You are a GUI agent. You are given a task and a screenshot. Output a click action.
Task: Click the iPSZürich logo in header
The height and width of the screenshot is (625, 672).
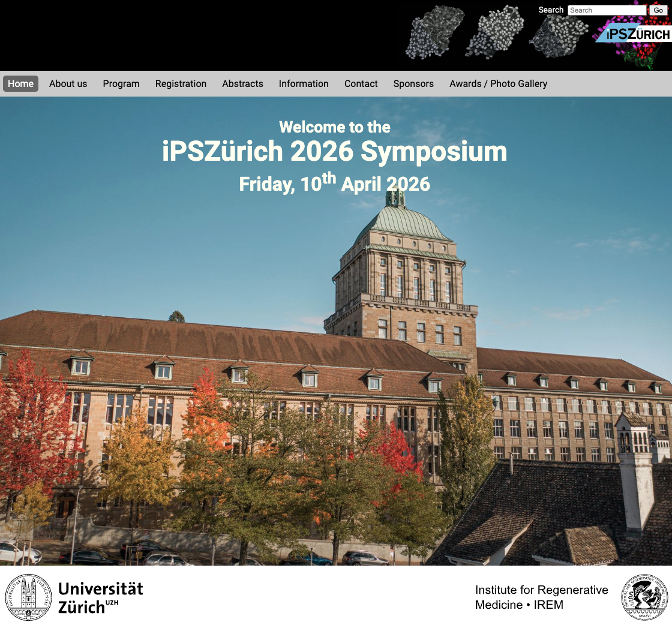tap(636, 35)
